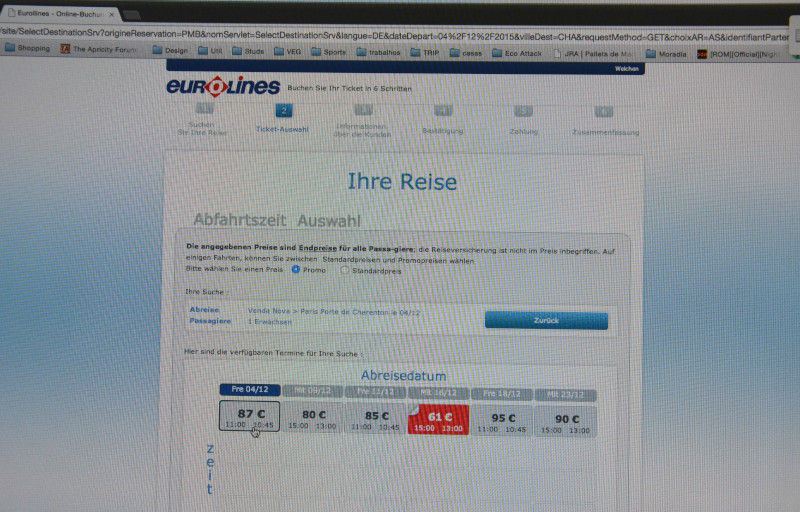800x512 pixels.
Task: Open the trabalhos bookmarks folder
Action: pyautogui.click(x=379, y=52)
